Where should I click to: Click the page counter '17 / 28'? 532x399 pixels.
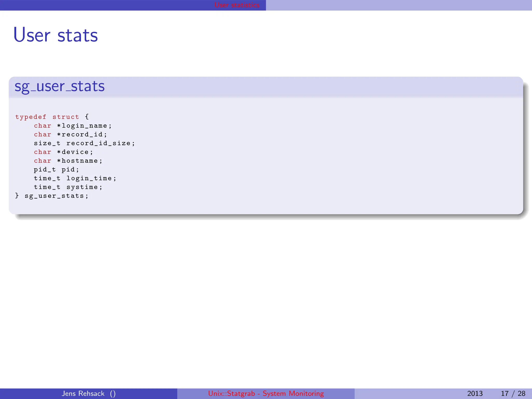[513, 394]
